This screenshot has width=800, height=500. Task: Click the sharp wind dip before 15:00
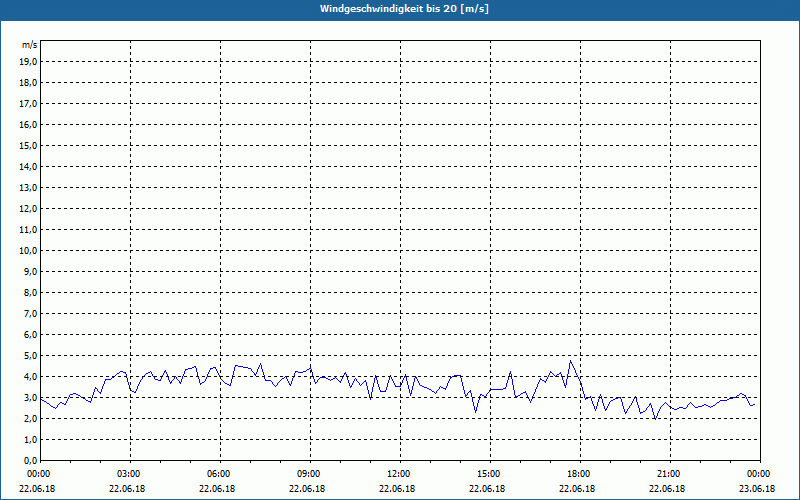tap(476, 412)
